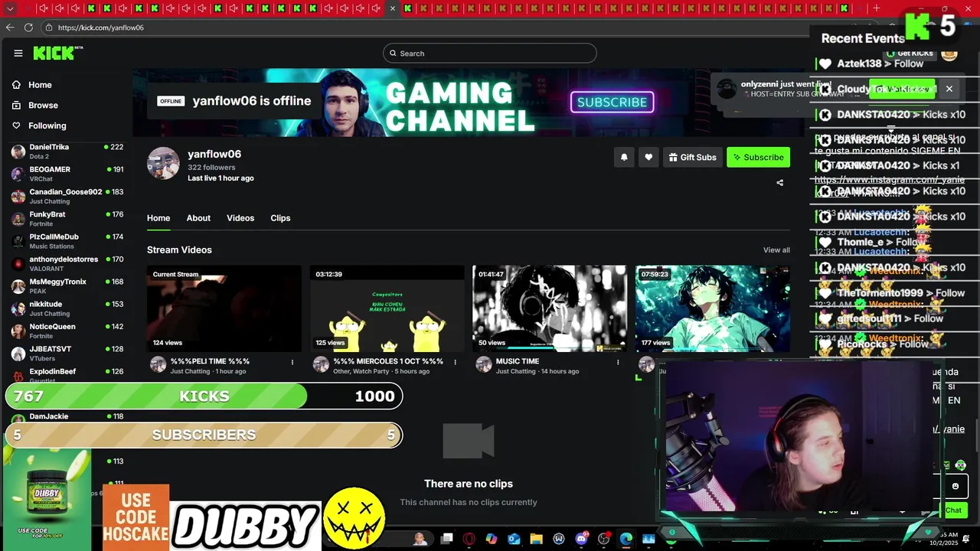
Task: Open BEOGAMER channel in sidebar
Action: pos(67,174)
